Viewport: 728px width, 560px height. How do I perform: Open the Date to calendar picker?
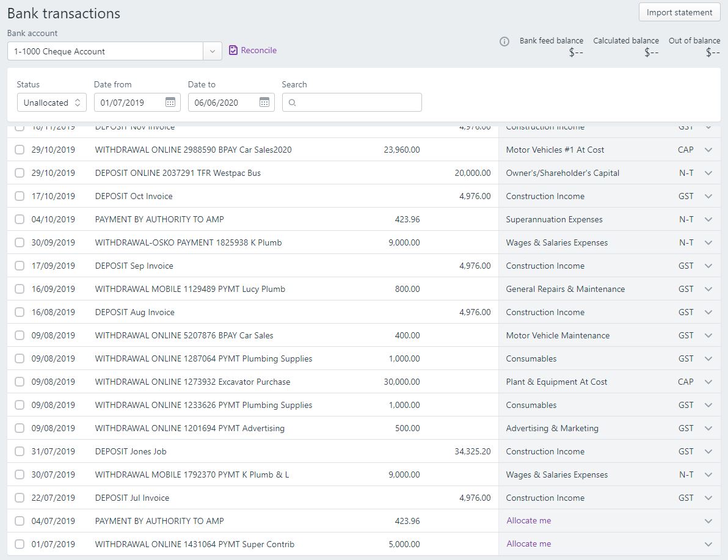coord(264,102)
